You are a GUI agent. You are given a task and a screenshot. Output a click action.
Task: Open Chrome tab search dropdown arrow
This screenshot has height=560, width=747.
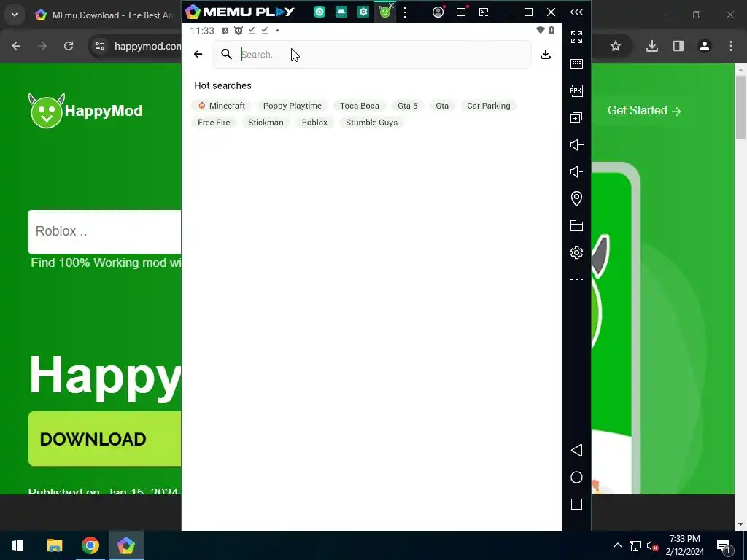tap(15, 15)
